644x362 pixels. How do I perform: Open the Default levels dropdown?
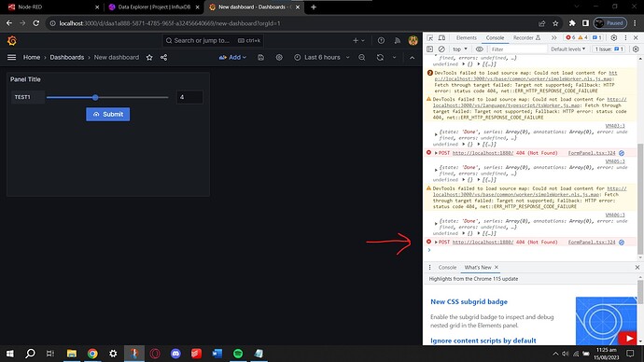(x=568, y=49)
